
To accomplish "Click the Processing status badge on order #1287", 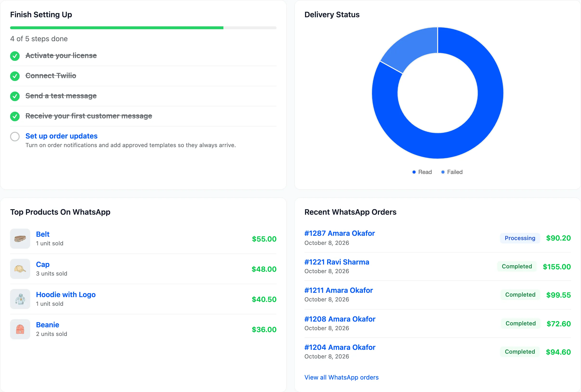I will (x=520, y=238).
